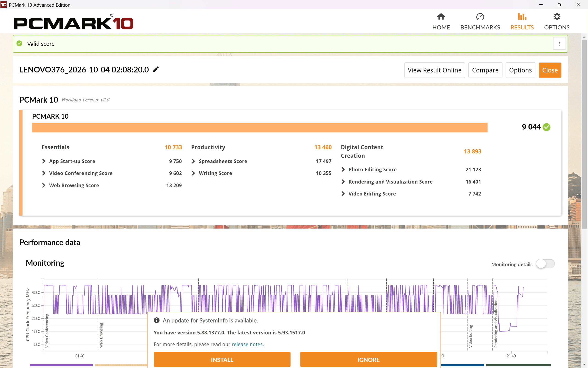Expand App Start-up Score details
588x368 pixels.
44,161
